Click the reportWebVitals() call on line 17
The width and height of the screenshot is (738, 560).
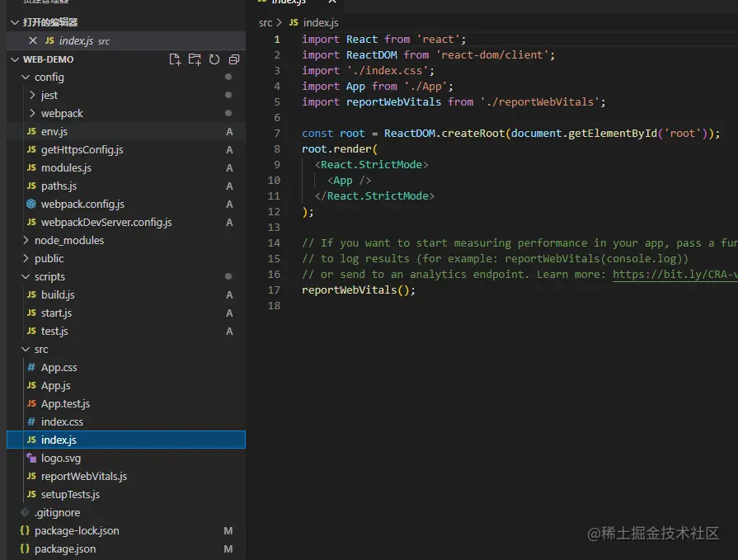358,289
